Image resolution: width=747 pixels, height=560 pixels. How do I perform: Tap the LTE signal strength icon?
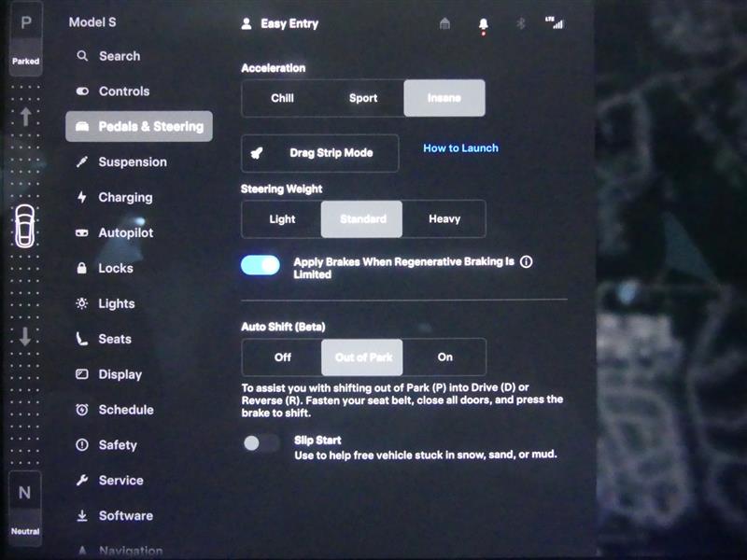click(557, 23)
